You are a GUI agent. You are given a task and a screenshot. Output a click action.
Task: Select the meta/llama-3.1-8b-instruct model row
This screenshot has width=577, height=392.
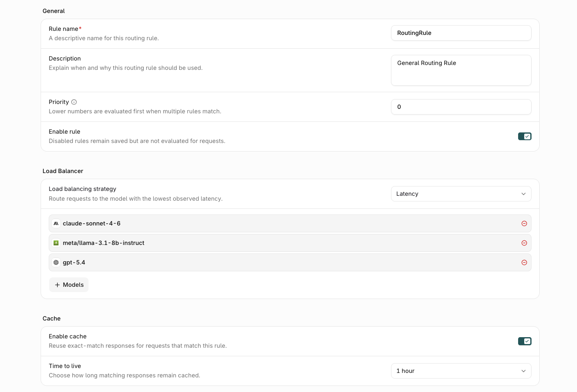click(290, 243)
